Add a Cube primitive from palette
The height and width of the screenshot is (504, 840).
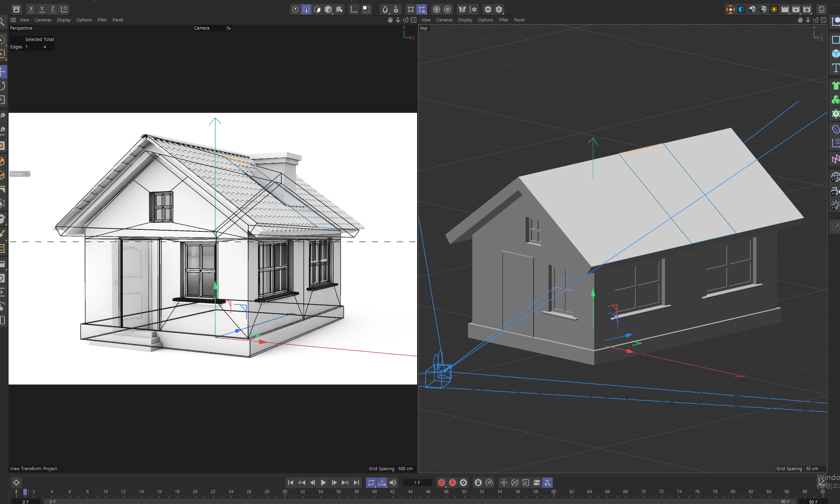835,54
